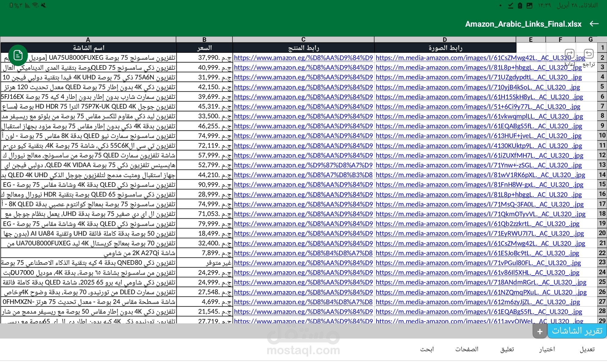Open the product link in row 13
The height and width of the screenshot is (364, 607).
(x=303, y=165)
